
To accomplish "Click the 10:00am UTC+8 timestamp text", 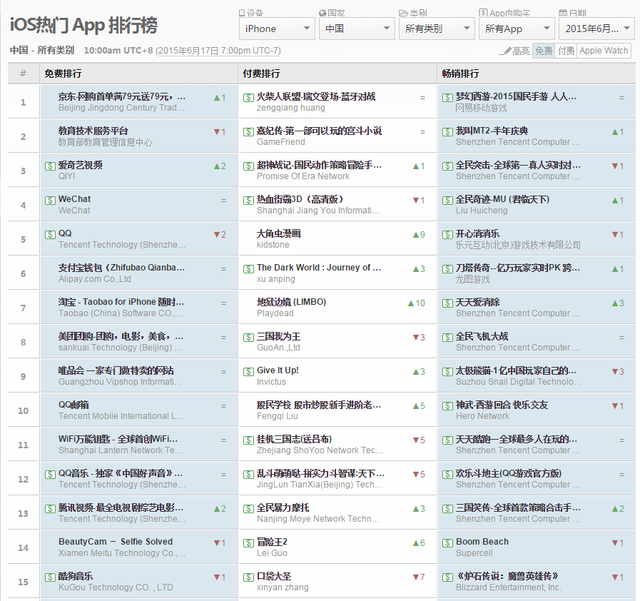I will tap(118, 51).
